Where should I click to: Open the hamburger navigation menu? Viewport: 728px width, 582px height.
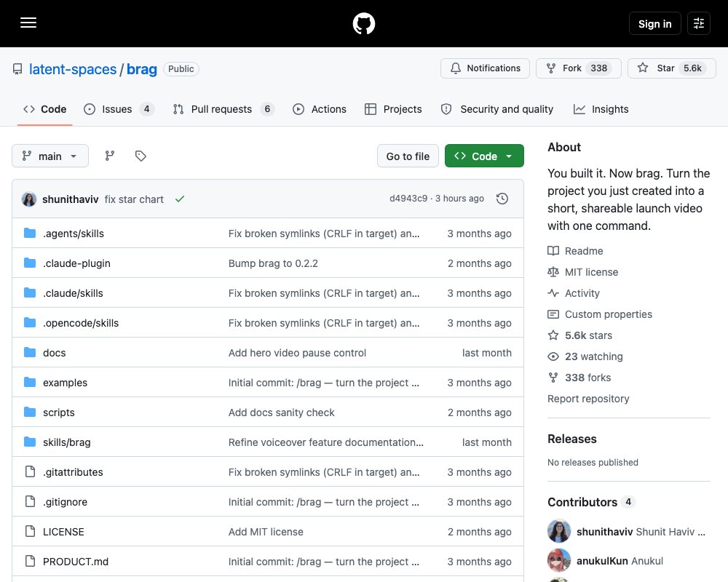(28, 23)
